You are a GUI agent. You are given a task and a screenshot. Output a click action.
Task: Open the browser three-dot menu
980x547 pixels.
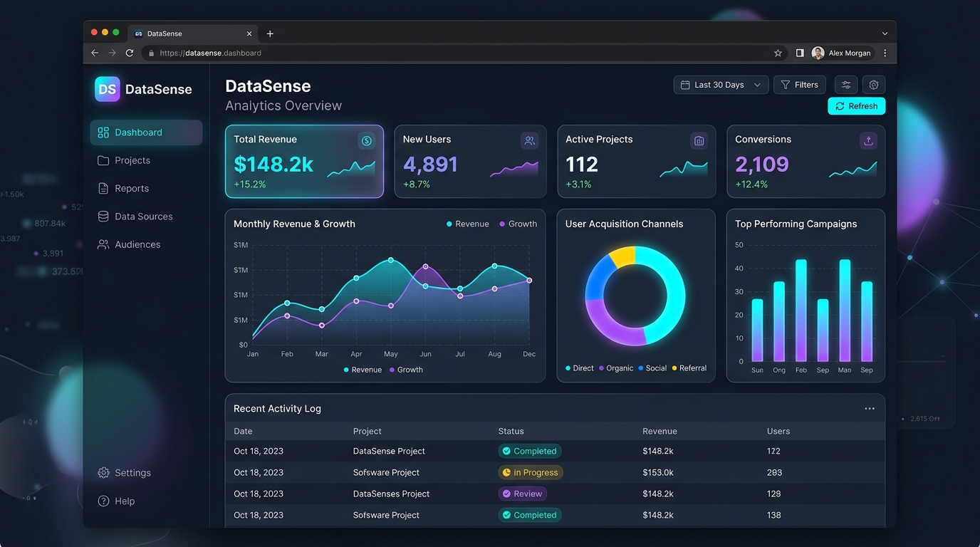(885, 53)
